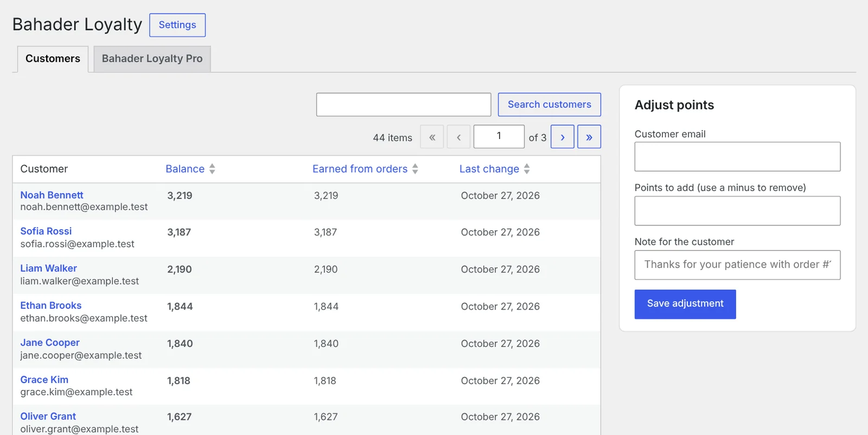Open Noah Bennett's customer record
This screenshot has height=435, width=868.
52,195
